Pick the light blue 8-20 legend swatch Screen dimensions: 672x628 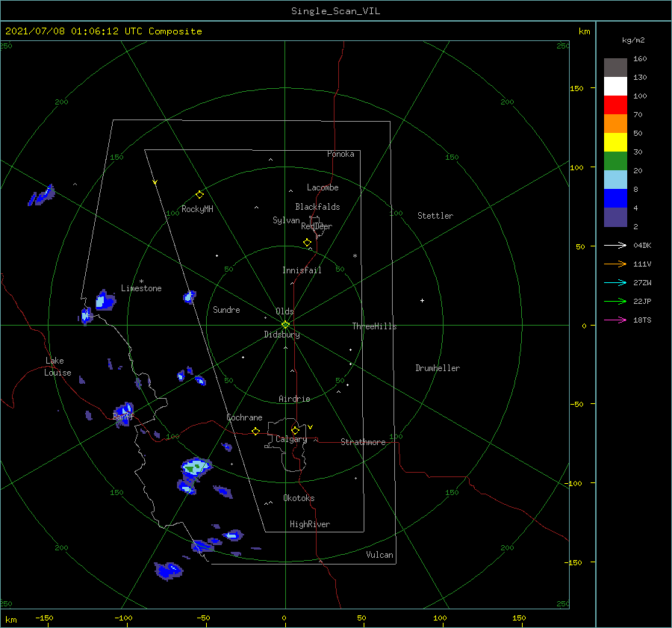(x=615, y=180)
